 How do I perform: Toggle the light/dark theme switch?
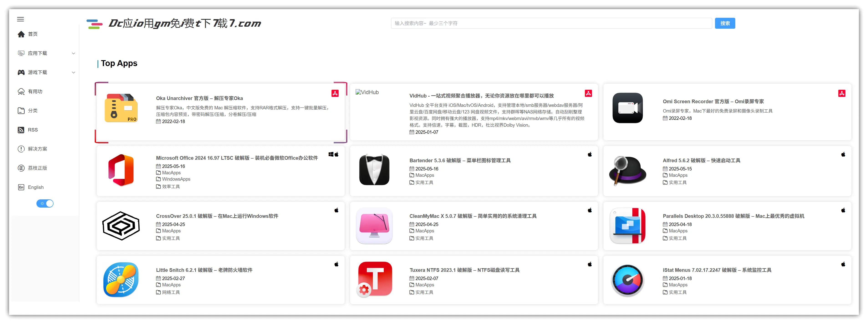coord(45,204)
